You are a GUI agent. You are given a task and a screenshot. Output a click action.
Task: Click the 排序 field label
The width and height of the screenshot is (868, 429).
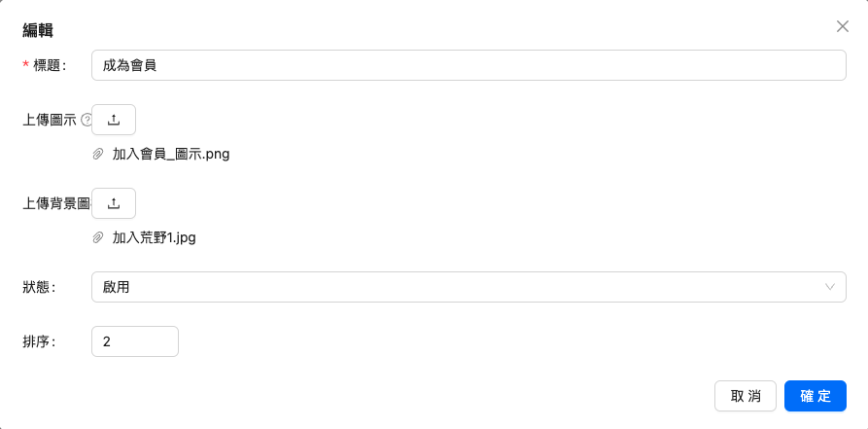coord(39,341)
